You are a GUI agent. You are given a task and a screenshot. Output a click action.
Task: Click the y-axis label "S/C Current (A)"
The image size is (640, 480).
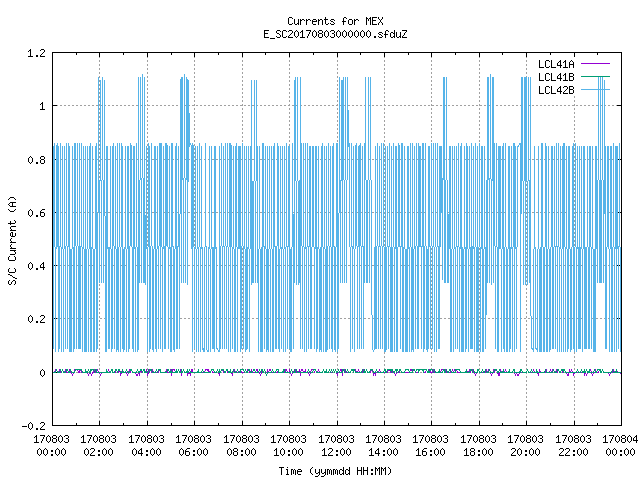pos(13,241)
